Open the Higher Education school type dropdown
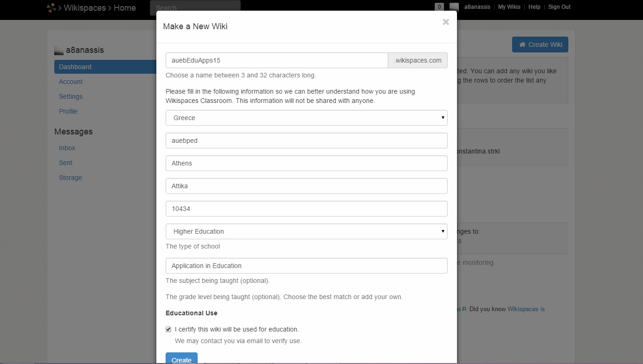The height and width of the screenshot is (364, 643). click(306, 231)
